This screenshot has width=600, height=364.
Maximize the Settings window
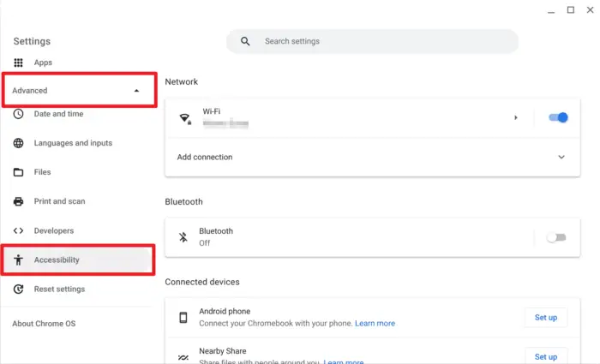[x=571, y=10]
